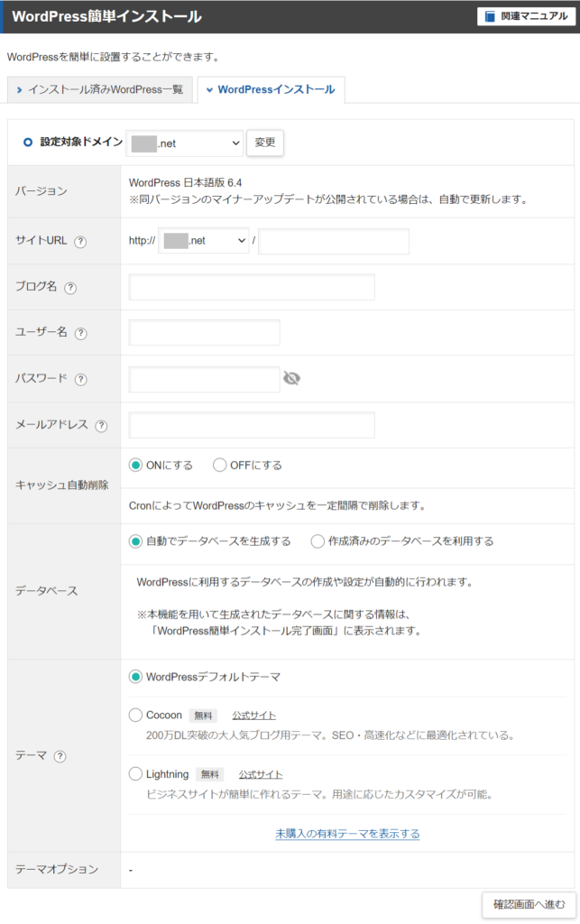Click help icon next to メールアドレス

pos(101,426)
